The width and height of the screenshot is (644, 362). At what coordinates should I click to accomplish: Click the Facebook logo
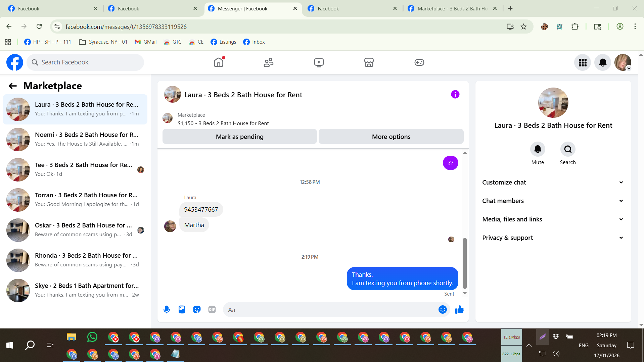point(15,62)
